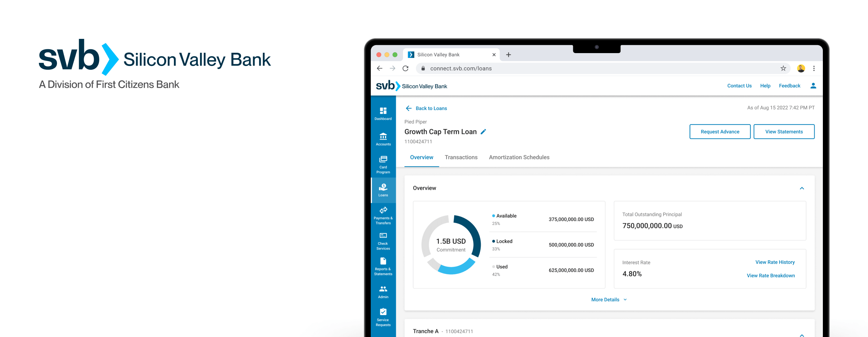Click the As of Aug 15 2022 timestamp
This screenshot has height=337, width=868.
click(781, 108)
